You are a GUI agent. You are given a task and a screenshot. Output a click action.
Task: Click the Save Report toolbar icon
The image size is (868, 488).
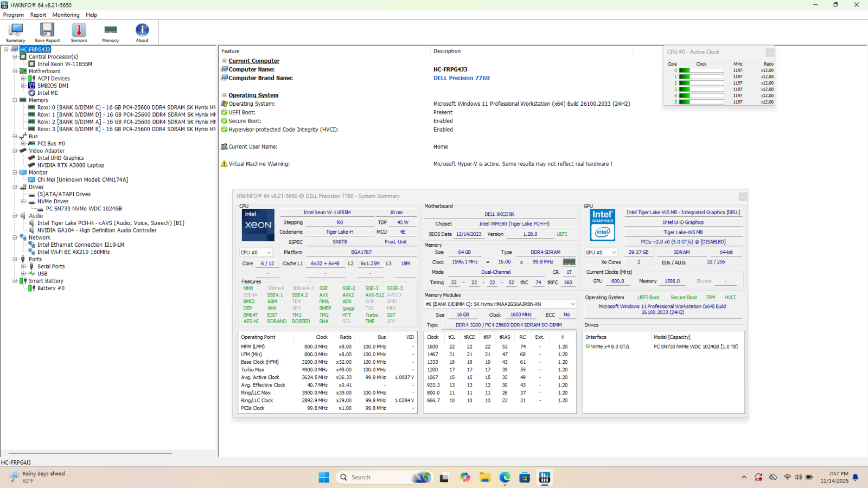pos(47,33)
